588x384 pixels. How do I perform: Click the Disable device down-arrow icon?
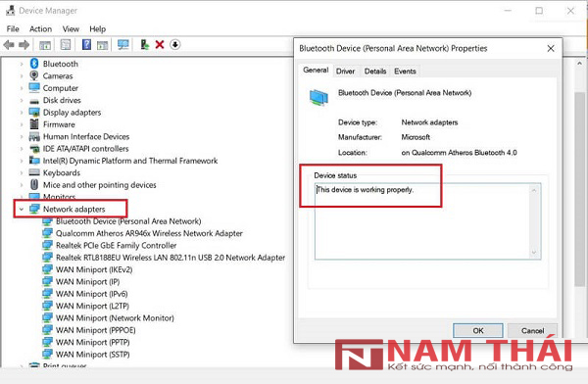175,45
